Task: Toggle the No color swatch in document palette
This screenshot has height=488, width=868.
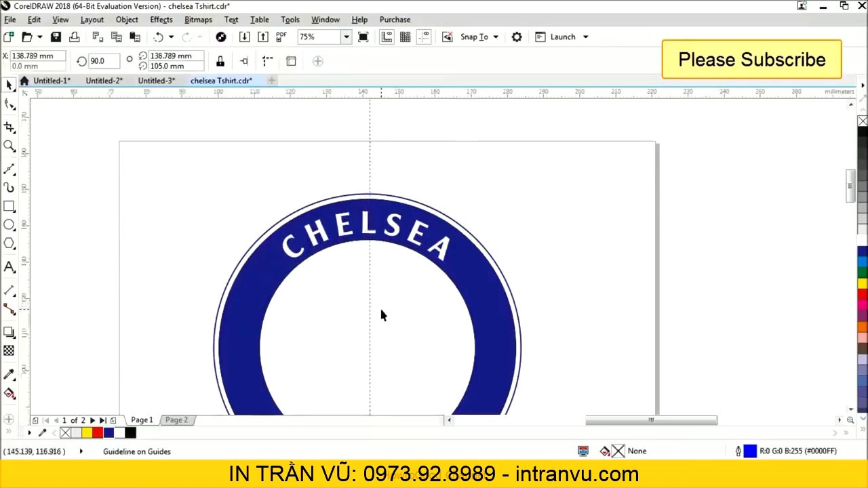Action: point(65,432)
